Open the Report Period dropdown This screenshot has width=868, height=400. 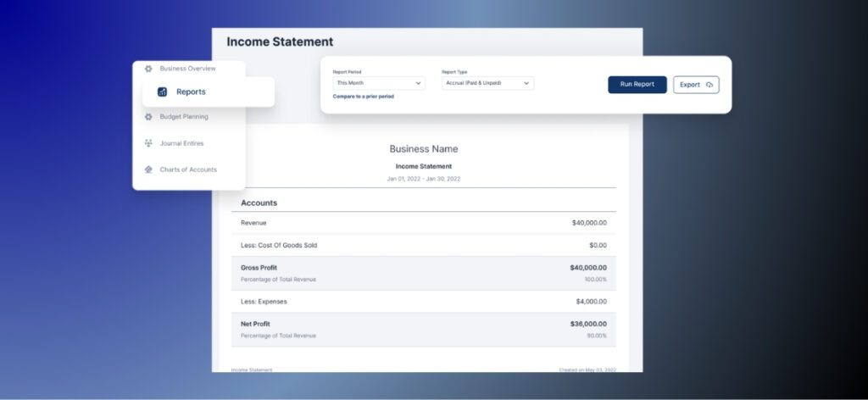378,83
